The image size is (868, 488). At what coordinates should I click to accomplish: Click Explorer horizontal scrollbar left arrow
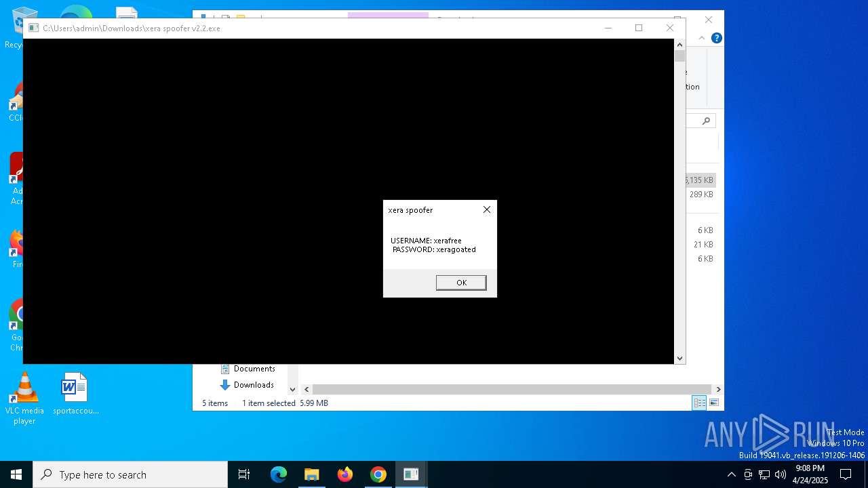(307, 389)
